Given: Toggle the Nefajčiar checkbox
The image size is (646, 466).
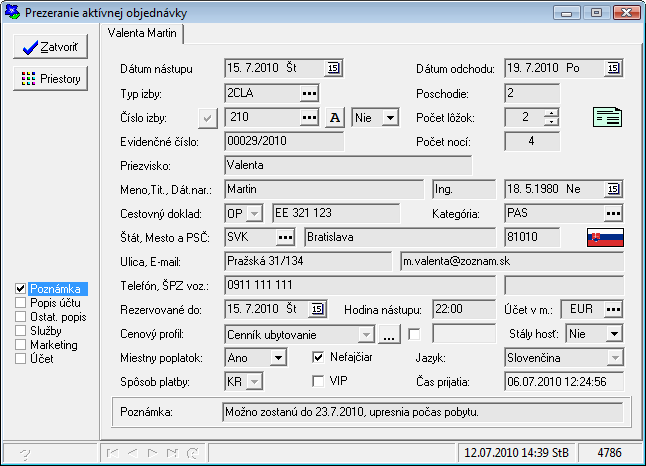Looking at the screenshot, I should (318, 357).
